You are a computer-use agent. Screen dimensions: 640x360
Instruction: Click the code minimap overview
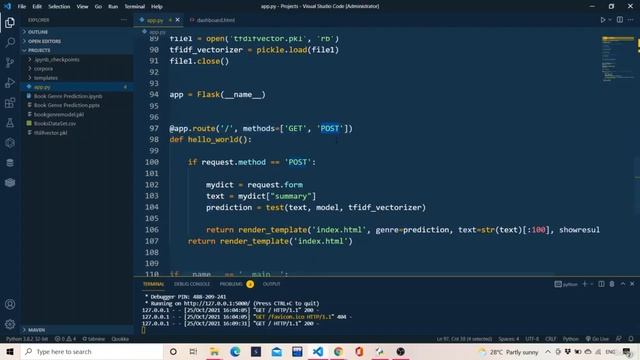618,59
